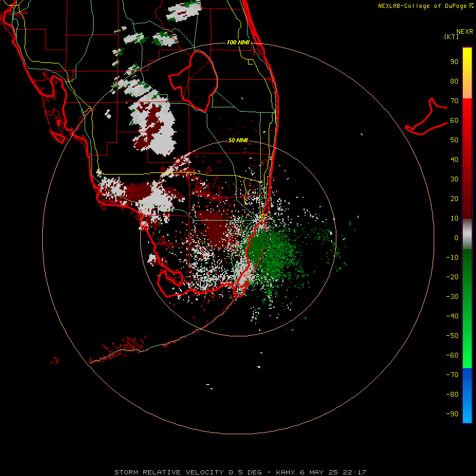
Task: Select the 90 value on the velocity scale
Action: pos(454,62)
